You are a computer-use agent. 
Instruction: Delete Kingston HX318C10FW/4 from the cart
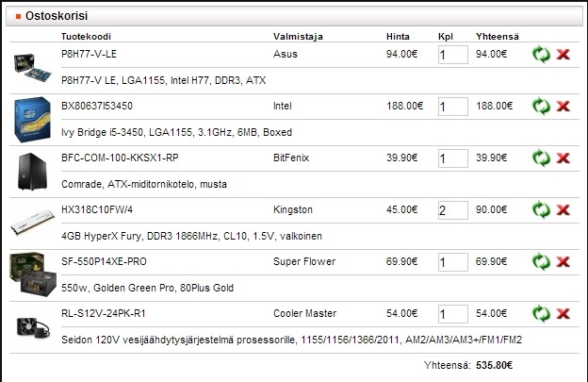pos(563,209)
